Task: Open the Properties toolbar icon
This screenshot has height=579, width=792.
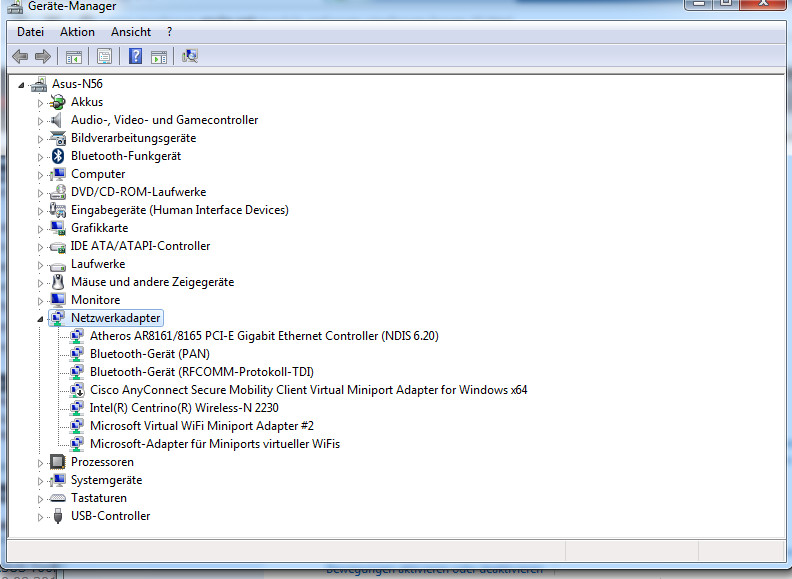Action: pyautogui.click(x=105, y=56)
